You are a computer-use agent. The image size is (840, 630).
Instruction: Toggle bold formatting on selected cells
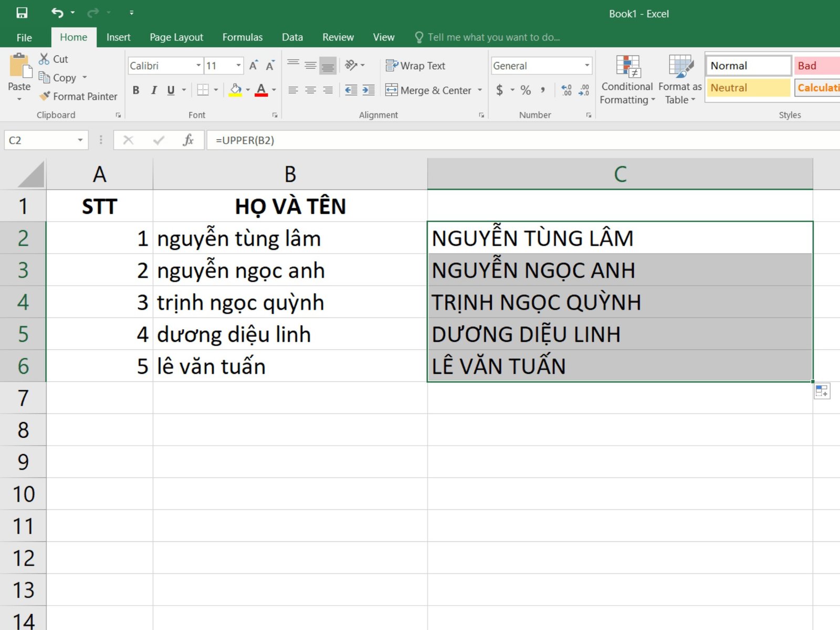[136, 90]
